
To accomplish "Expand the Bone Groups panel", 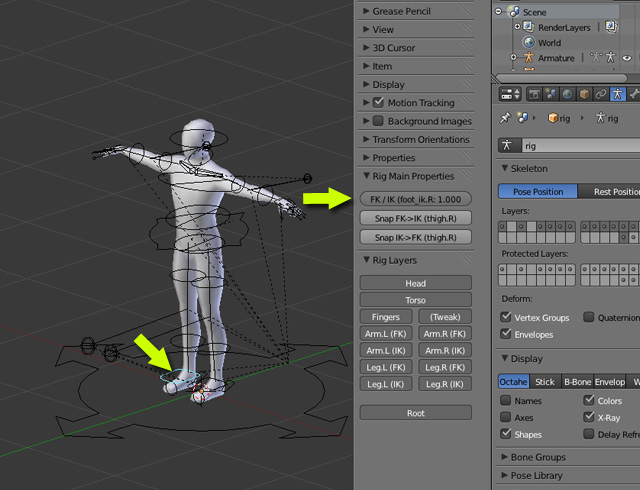I will tap(569, 457).
